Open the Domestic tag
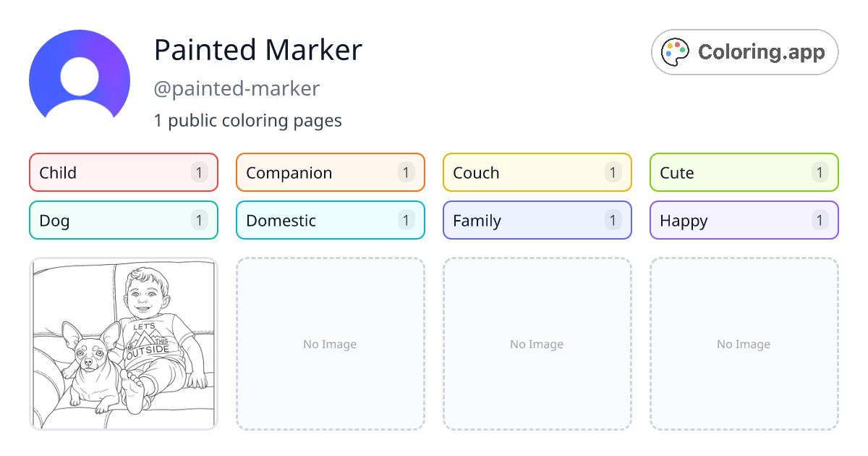 [331, 220]
